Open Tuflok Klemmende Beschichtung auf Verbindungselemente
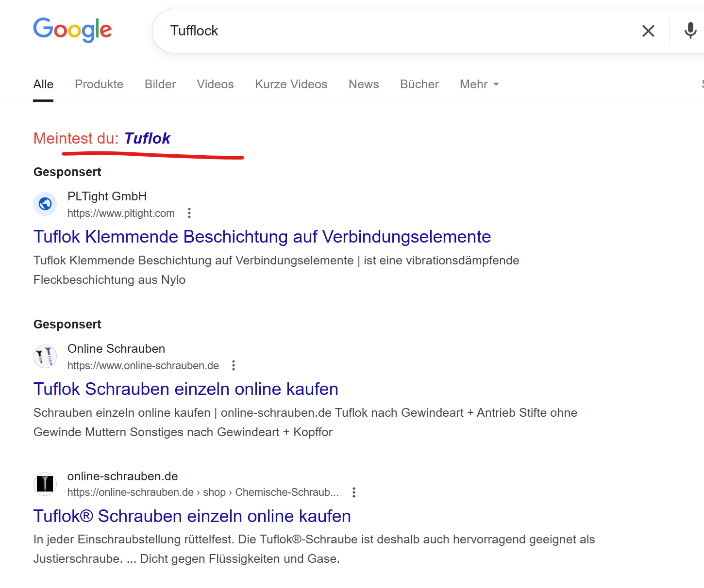704x588 pixels. (262, 237)
